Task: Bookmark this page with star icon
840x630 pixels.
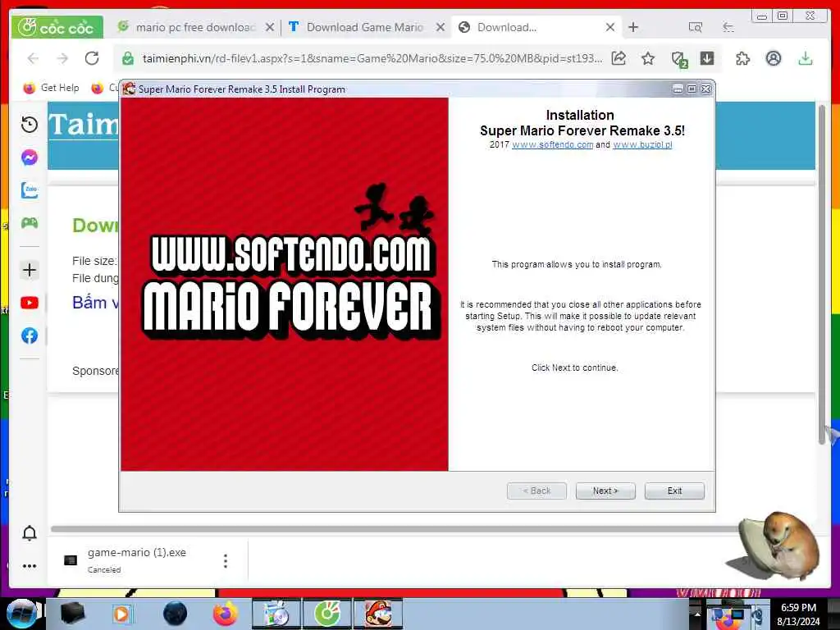Action: click(648, 58)
